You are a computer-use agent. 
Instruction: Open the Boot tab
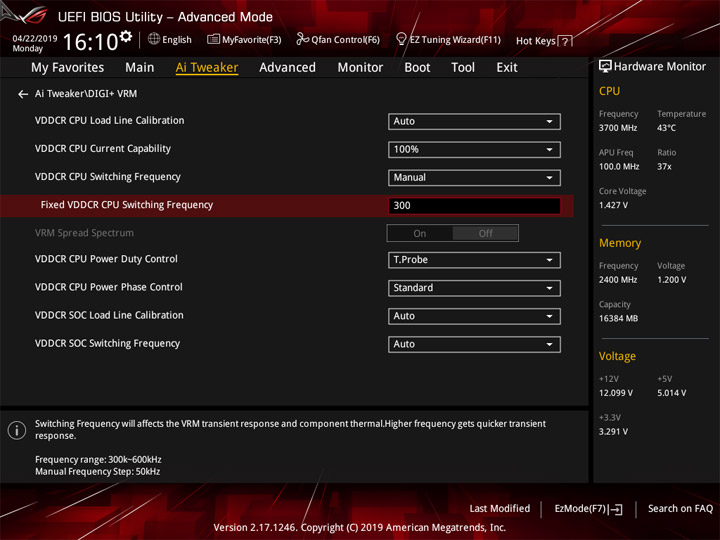click(x=417, y=68)
